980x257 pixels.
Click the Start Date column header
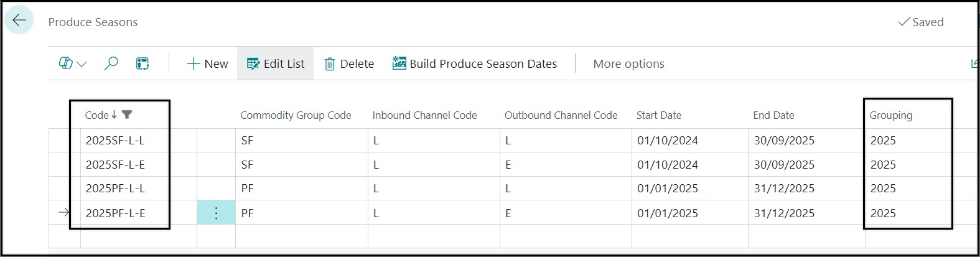click(x=658, y=115)
